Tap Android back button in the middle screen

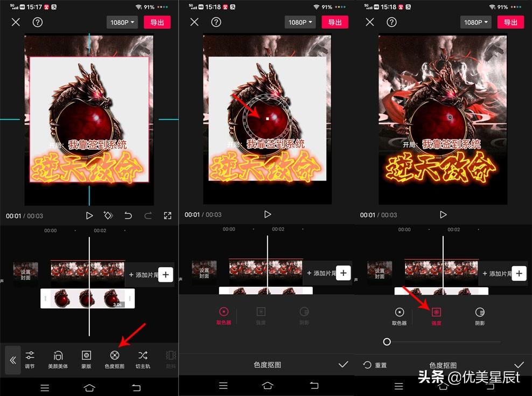[x=314, y=385]
